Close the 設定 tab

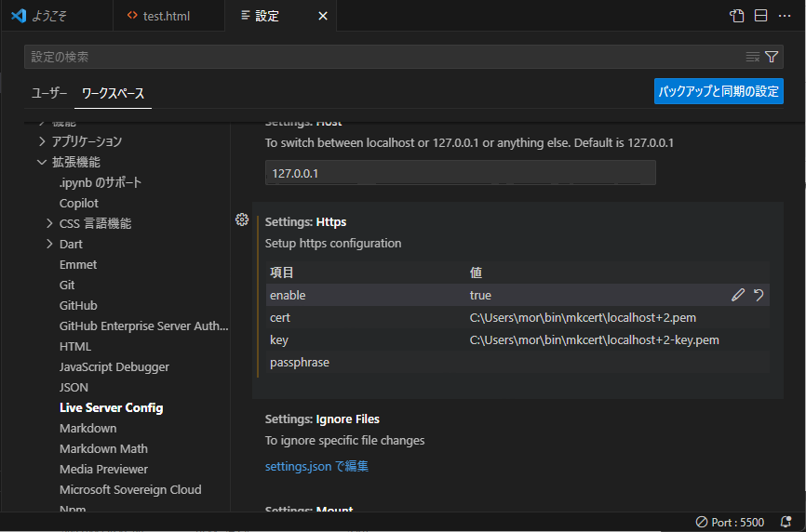323,16
